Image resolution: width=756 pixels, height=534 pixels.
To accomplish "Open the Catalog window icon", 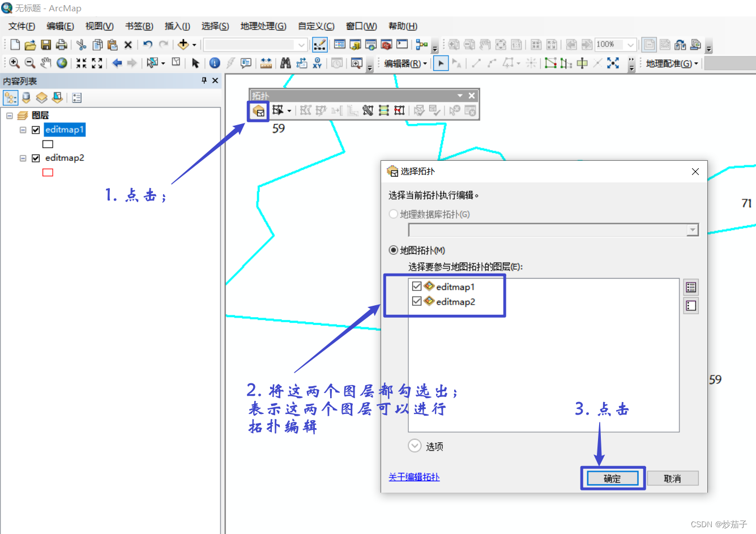I will pos(356,45).
